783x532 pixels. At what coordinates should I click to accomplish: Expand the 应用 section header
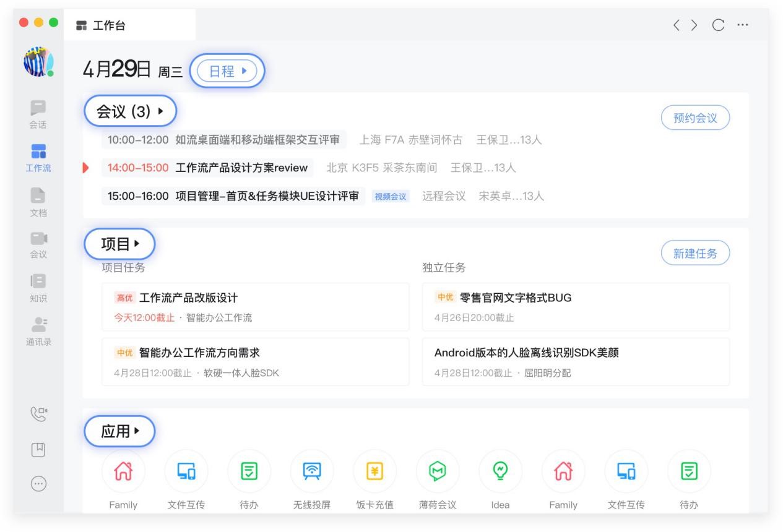[119, 431]
